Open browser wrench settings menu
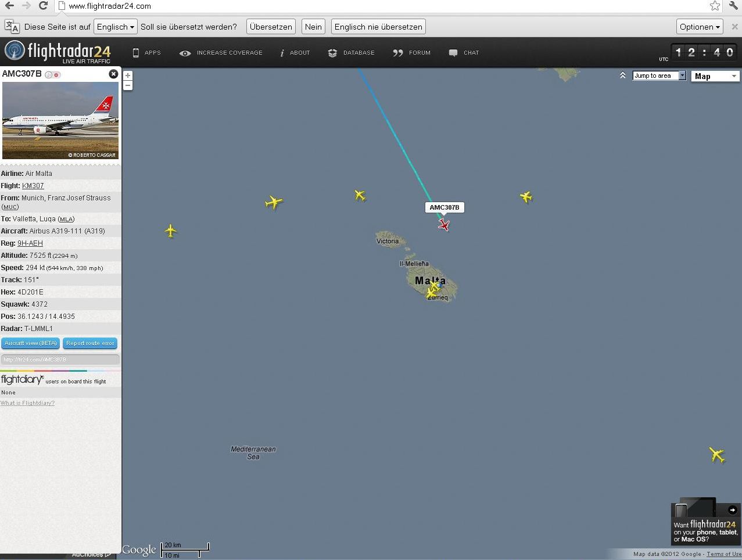This screenshot has width=742, height=560. (x=732, y=6)
